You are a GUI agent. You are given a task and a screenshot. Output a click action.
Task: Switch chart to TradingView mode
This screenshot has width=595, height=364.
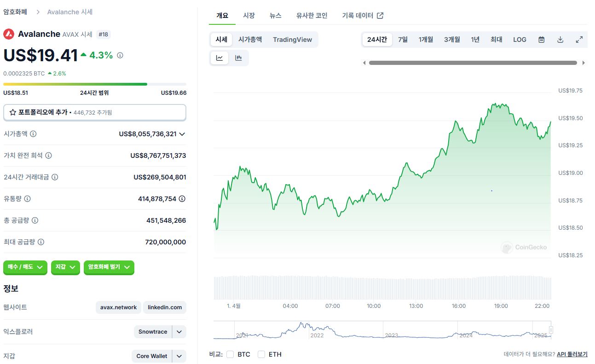(292, 40)
